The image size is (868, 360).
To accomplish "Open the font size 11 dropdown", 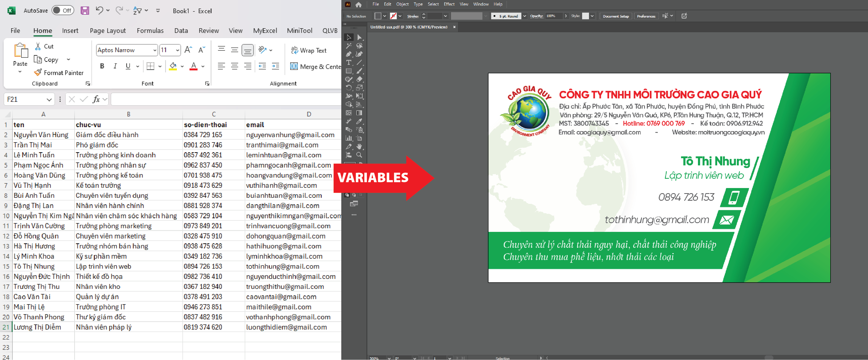I will point(178,50).
